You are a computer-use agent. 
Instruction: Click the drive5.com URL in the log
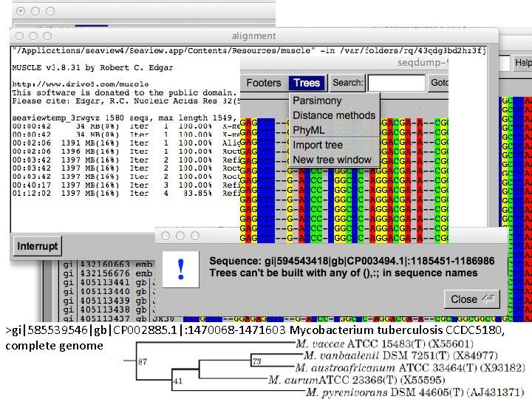81,83
